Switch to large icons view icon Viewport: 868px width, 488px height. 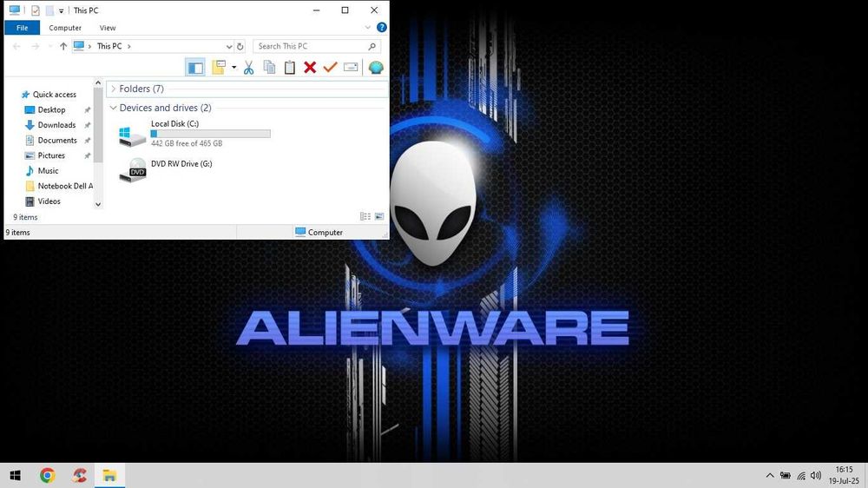379,216
